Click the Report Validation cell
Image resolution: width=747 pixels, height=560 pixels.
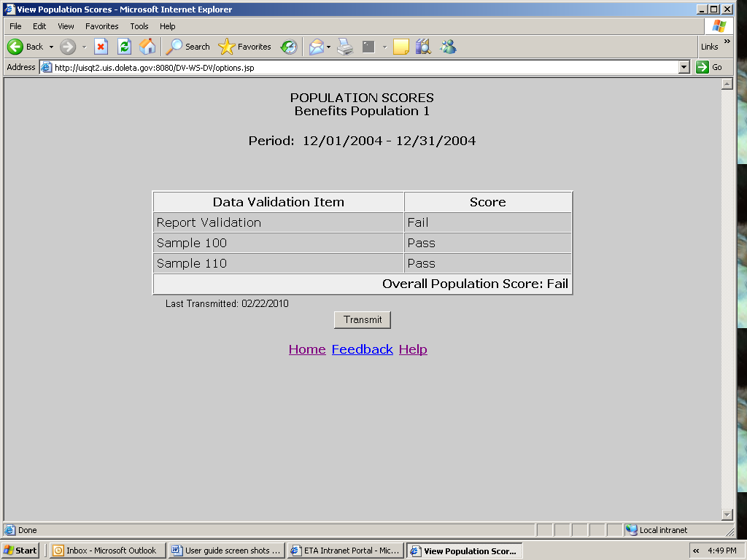pos(278,222)
